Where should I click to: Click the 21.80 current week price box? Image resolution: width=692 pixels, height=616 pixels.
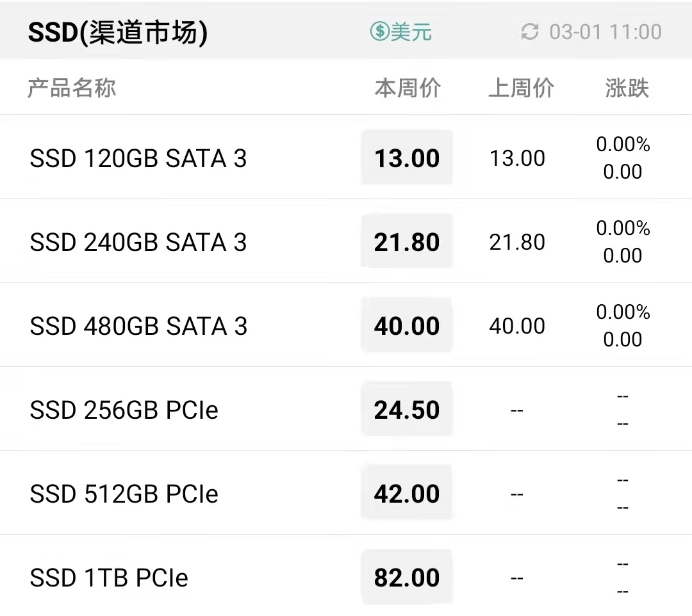click(x=407, y=241)
